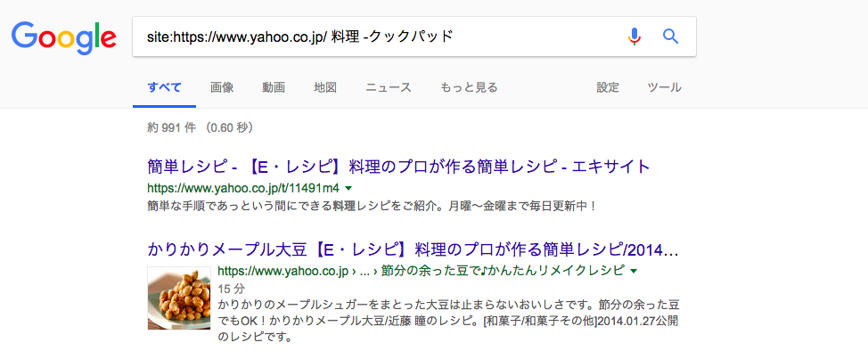Expand dropdown arrow next to 11491m4 URL
Image resolution: width=868 pixels, height=359 pixels.
348,188
